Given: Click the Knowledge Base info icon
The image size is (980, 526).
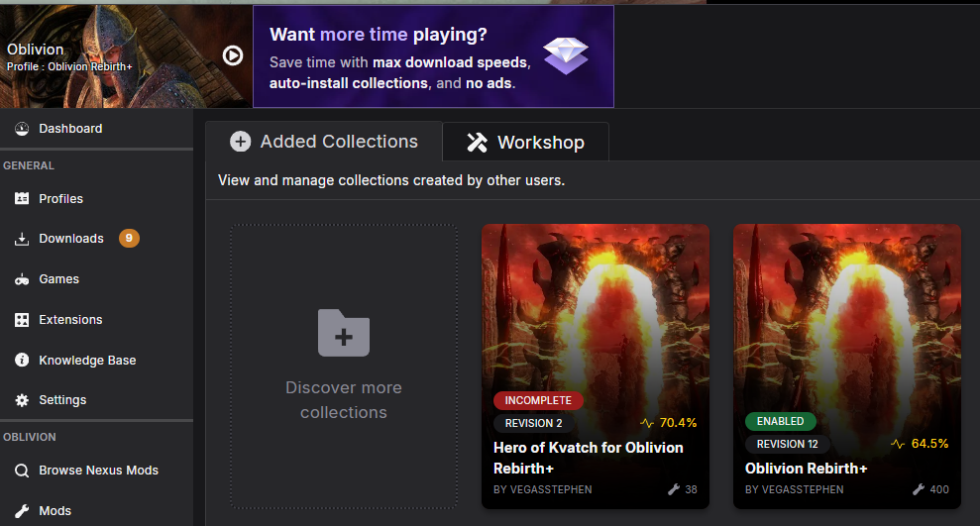Looking at the screenshot, I should [22, 361].
